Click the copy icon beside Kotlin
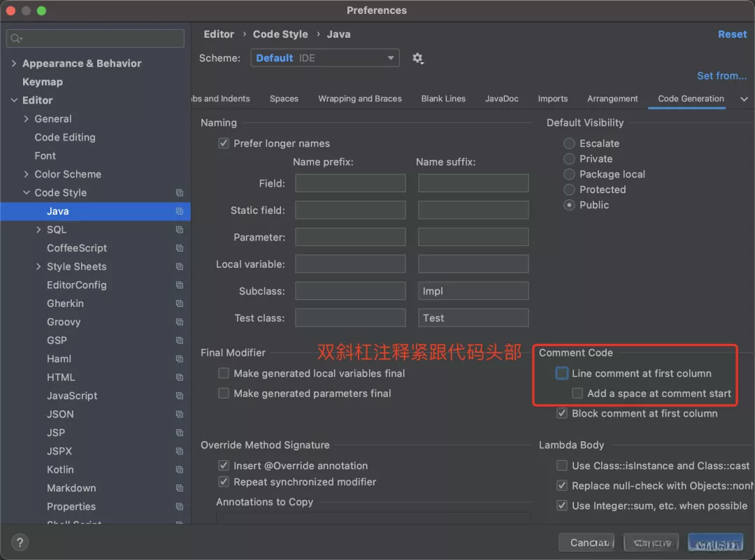Screen dimensions: 755x560 pos(180,470)
